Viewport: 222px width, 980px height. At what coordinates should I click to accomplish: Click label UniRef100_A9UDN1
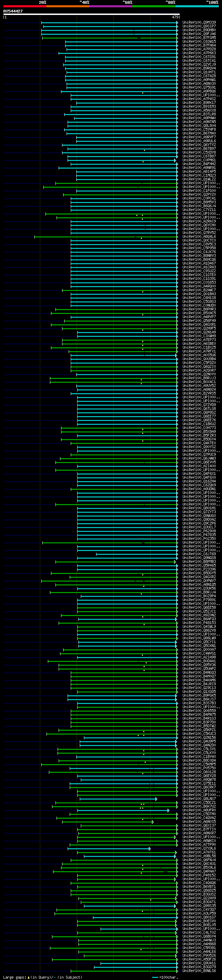(x=199, y=489)
